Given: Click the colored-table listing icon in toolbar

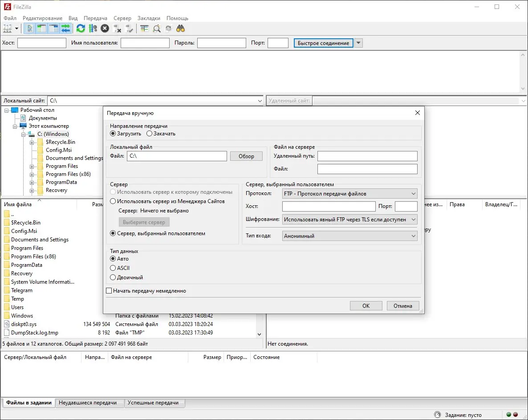Looking at the screenshot, I should [x=144, y=29].
